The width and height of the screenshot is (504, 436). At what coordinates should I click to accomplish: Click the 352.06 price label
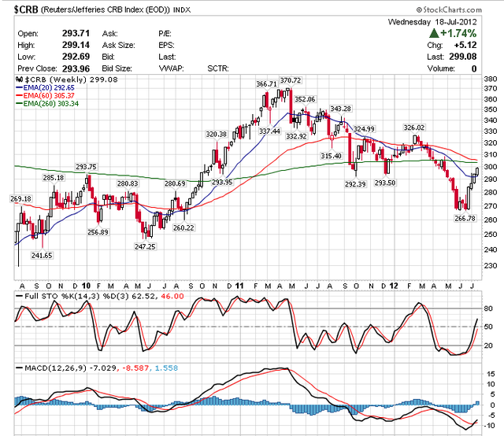pos(305,99)
